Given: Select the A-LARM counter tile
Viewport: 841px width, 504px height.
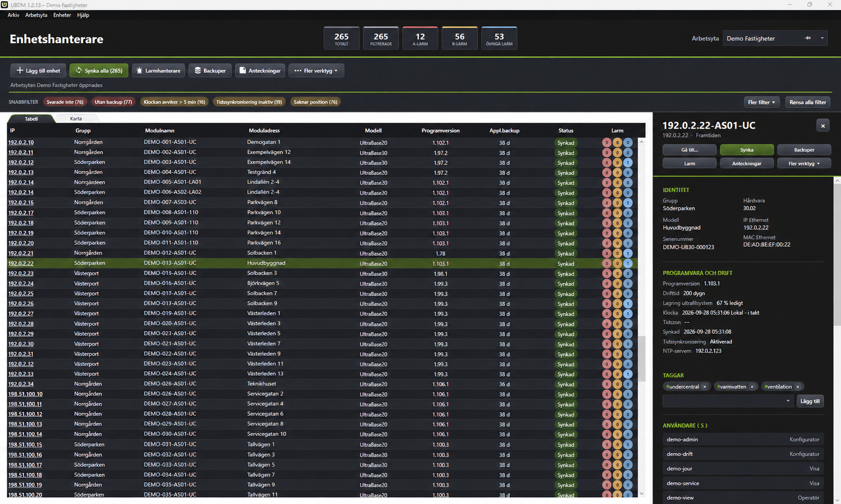Looking at the screenshot, I should click(x=420, y=38).
